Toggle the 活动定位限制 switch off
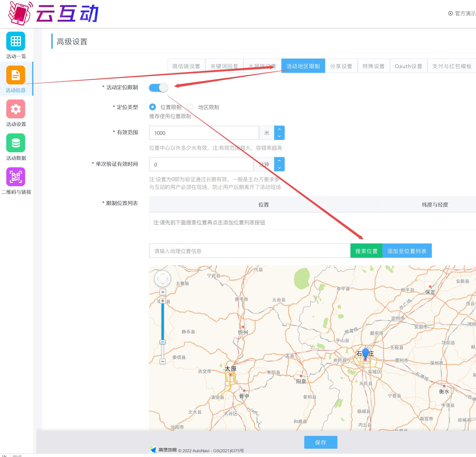 158,87
